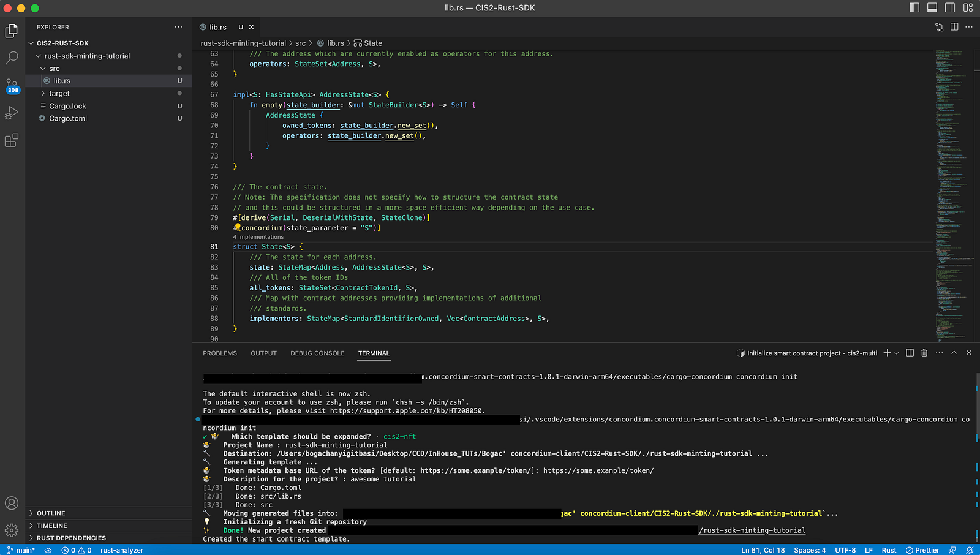Expand the TIMELINE section
Image resolution: width=980 pixels, height=555 pixels.
[108, 526]
